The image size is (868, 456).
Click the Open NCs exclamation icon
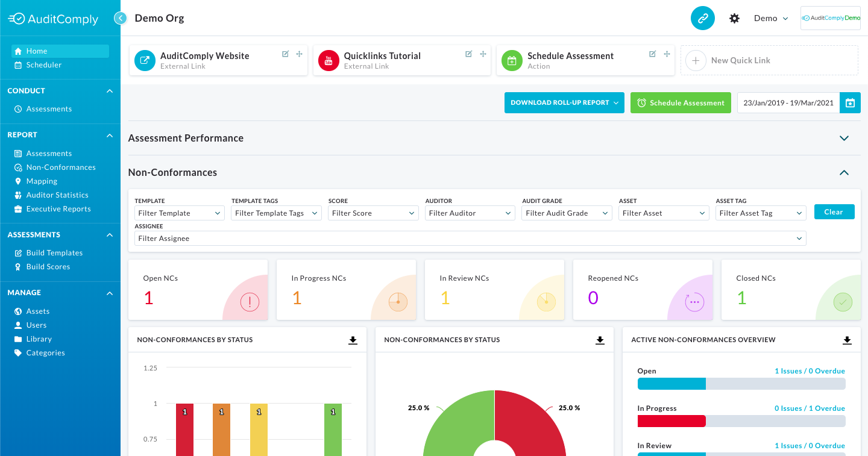[250, 302]
